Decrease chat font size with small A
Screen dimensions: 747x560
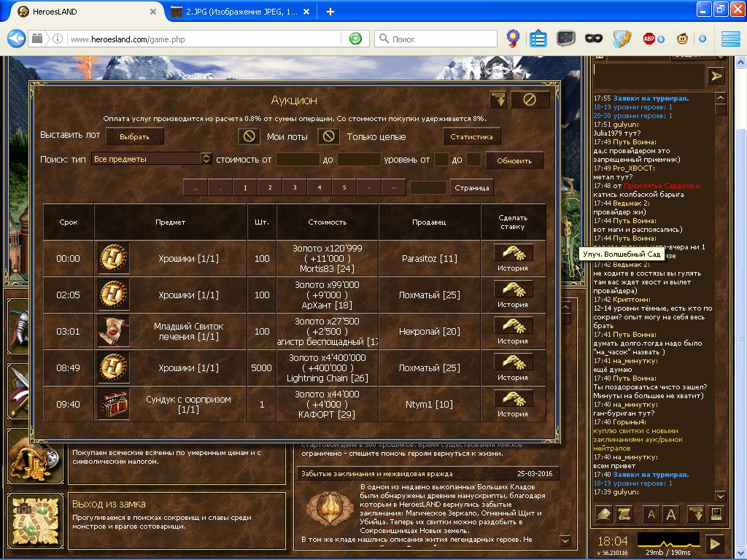click(651, 514)
